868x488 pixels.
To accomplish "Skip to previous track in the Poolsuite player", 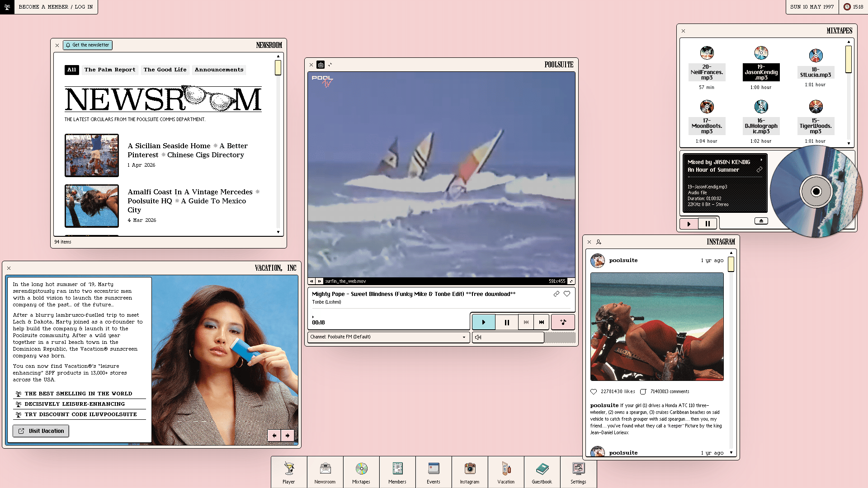I will [526, 322].
